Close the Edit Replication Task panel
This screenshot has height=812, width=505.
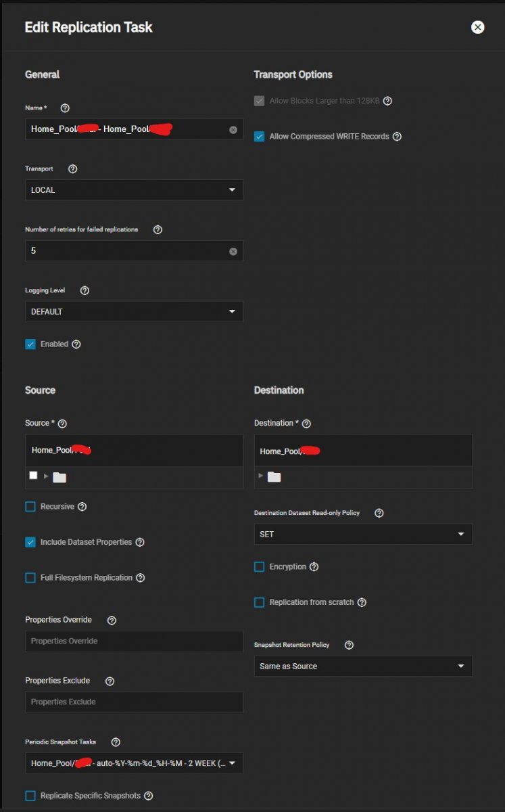(x=478, y=27)
